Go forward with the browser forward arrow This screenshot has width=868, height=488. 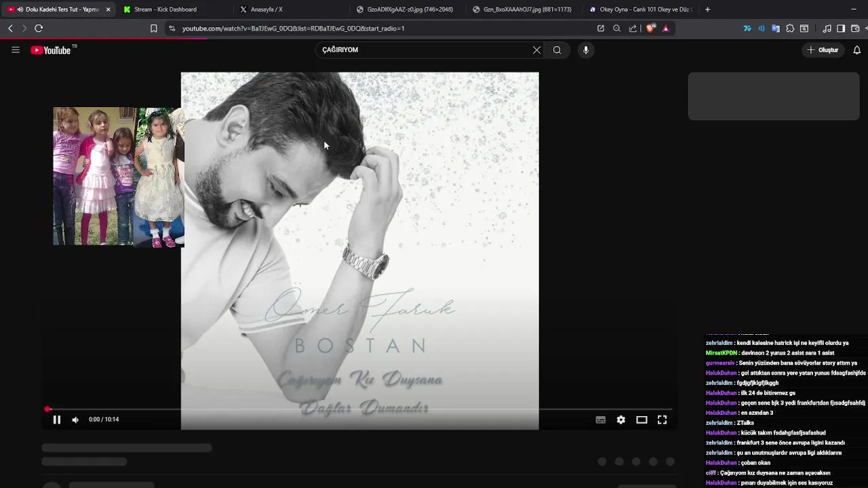(x=24, y=28)
